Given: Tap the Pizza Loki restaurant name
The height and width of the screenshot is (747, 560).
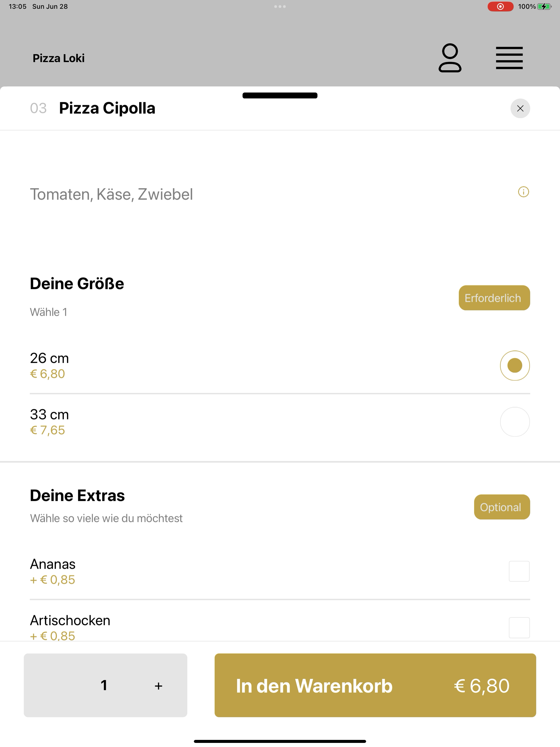Looking at the screenshot, I should (x=59, y=58).
